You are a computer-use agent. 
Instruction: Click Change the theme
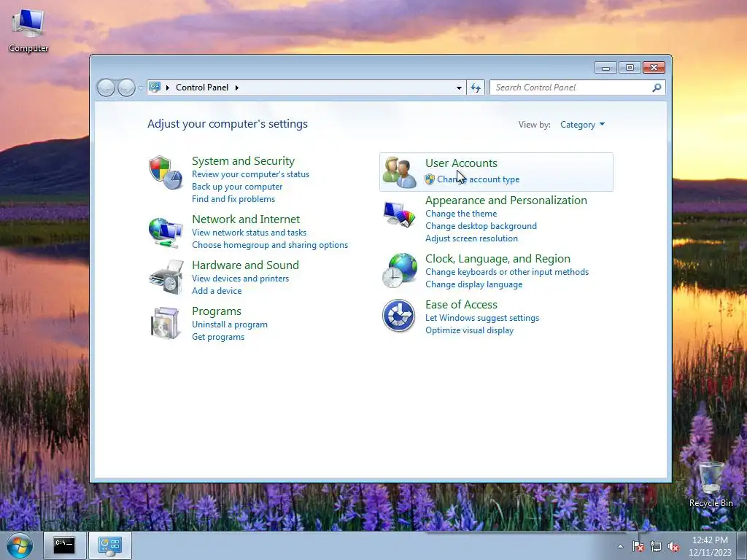click(x=461, y=214)
